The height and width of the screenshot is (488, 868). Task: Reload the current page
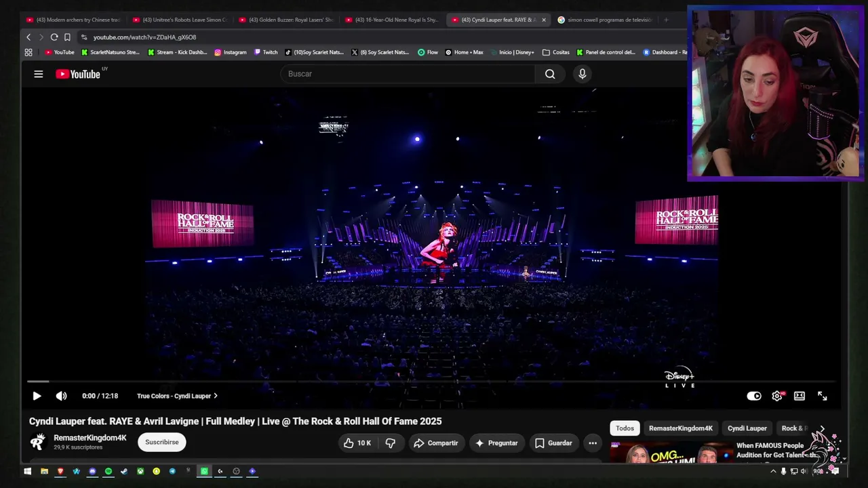click(54, 37)
